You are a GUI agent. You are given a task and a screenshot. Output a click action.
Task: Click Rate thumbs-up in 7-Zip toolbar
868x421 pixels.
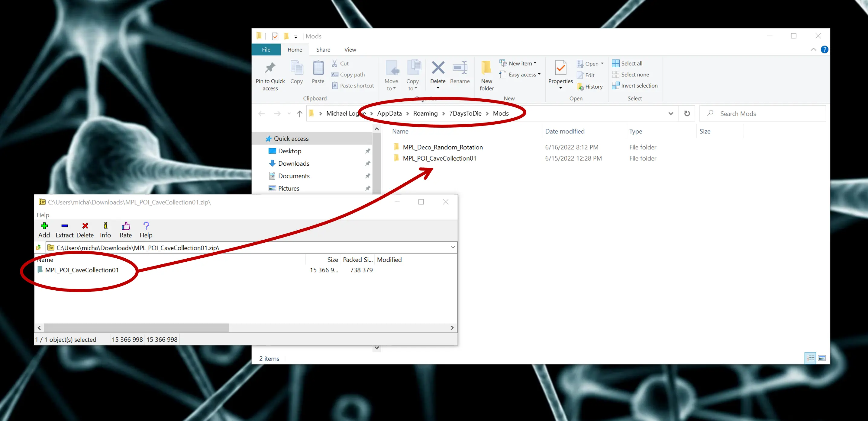(126, 230)
